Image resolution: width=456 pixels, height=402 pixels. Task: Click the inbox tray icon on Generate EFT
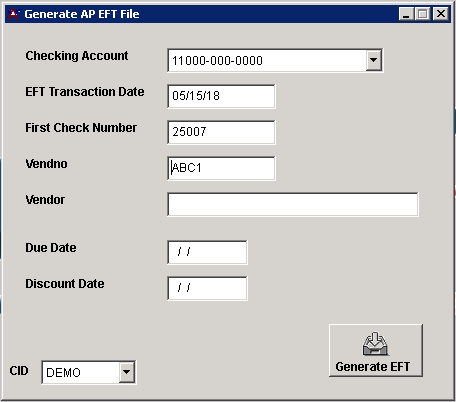tap(375, 344)
